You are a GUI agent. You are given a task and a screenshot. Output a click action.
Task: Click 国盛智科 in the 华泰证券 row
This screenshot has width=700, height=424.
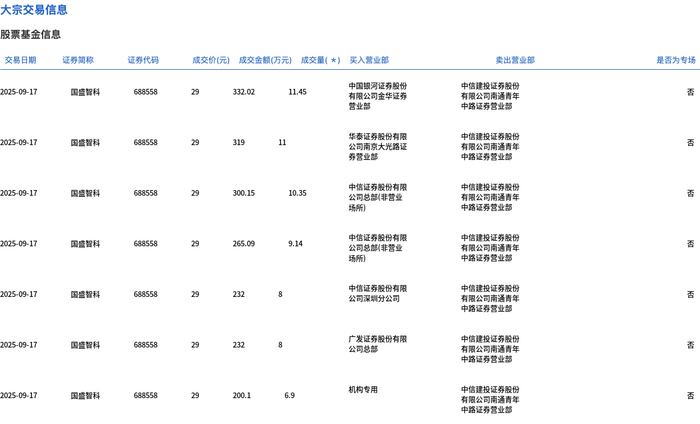coord(85,142)
